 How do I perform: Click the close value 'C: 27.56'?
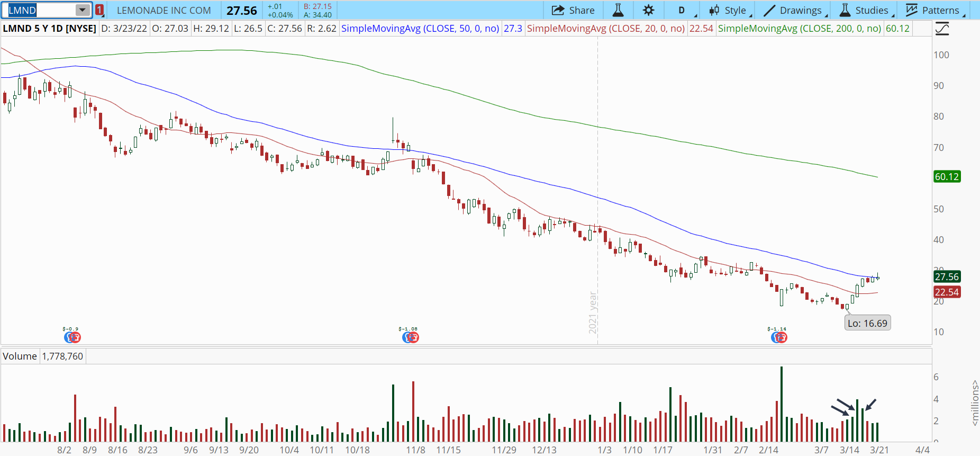click(x=285, y=29)
